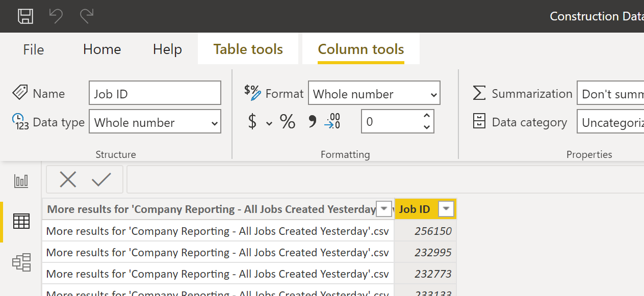
Task: Open the Help ribbon tab
Action: [x=167, y=49]
